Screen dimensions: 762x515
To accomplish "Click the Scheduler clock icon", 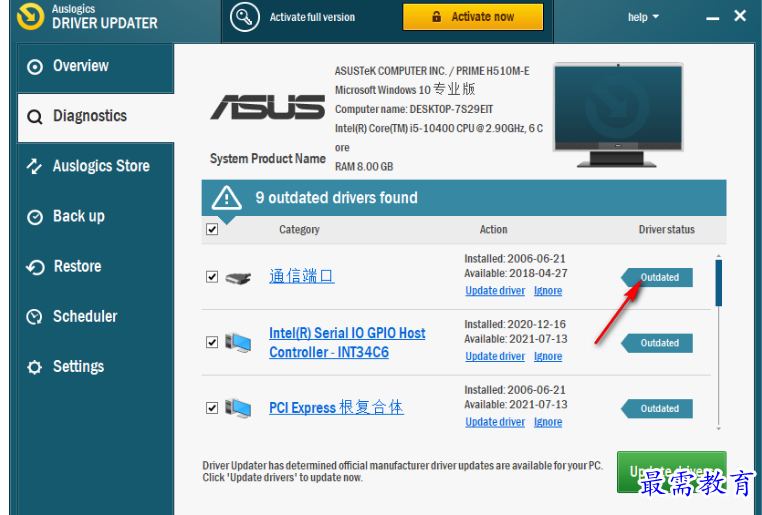I will coord(35,317).
